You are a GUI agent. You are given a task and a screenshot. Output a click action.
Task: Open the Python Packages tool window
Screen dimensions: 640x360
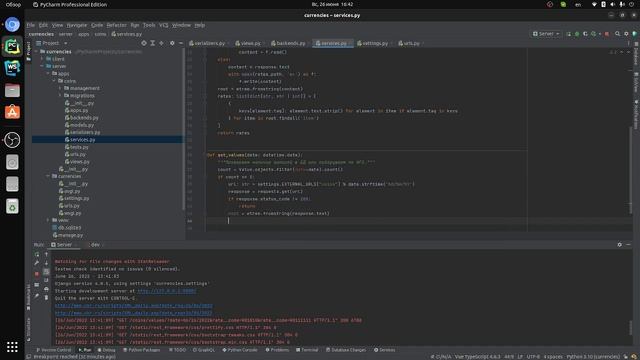[142, 350]
